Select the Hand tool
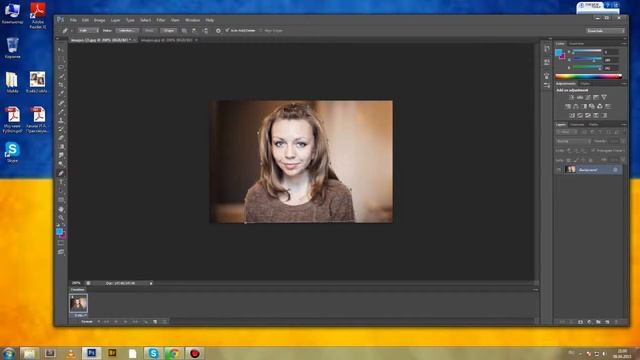The width and height of the screenshot is (640, 360). pyautogui.click(x=61, y=209)
